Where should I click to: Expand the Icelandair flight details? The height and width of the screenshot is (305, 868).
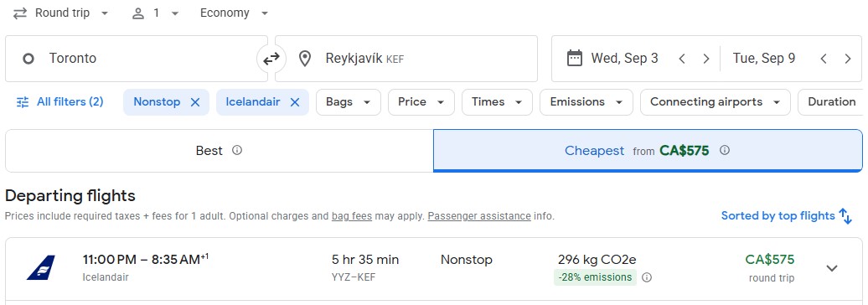pyautogui.click(x=831, y=268)
